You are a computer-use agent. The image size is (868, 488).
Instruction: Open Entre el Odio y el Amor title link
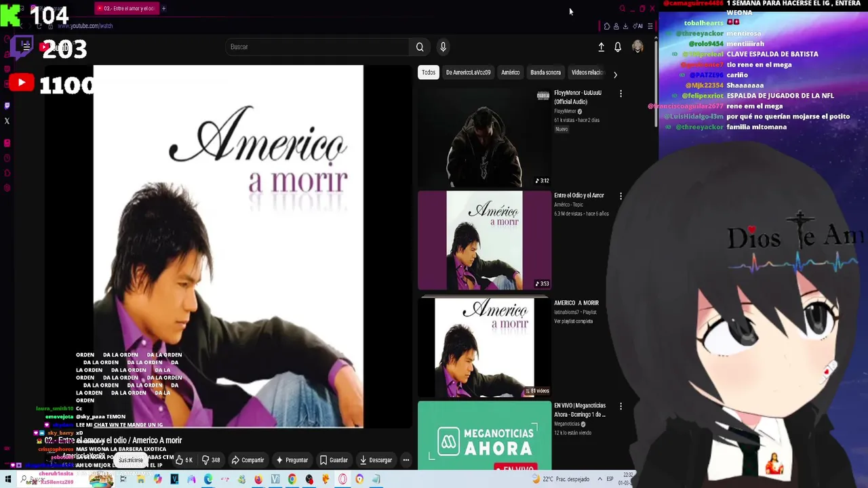tap(578, 195)
